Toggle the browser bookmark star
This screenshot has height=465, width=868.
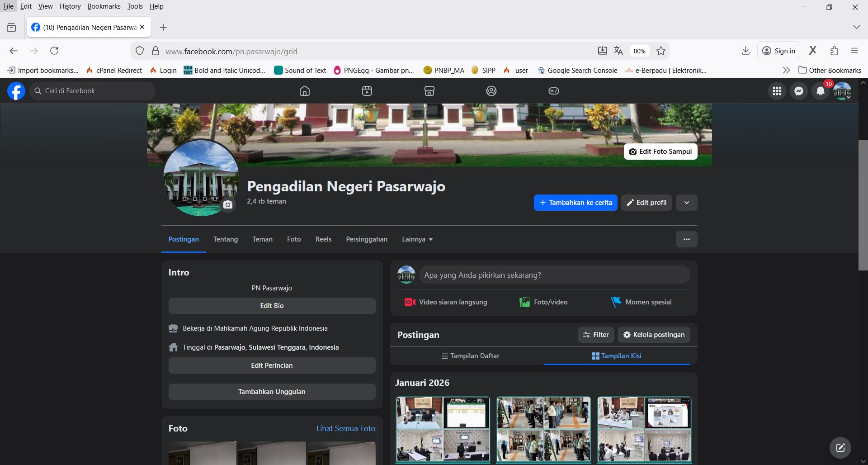[661, 51]
